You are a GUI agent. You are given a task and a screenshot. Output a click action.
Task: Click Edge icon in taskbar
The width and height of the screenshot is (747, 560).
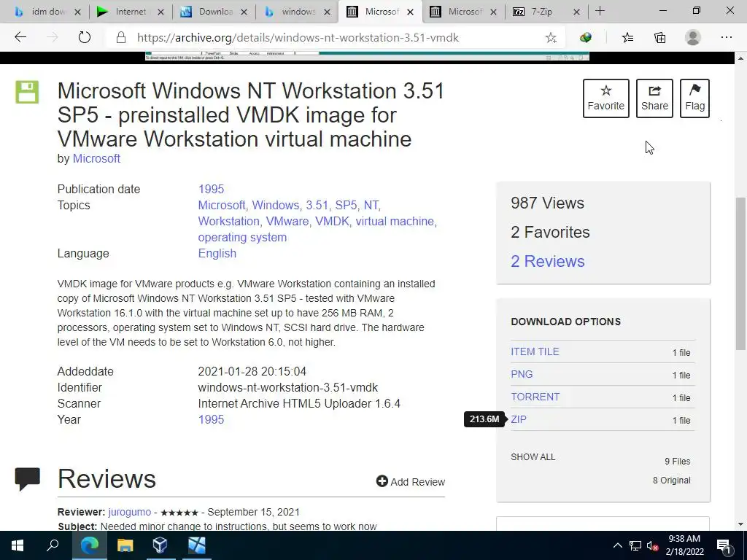point(90,545)
